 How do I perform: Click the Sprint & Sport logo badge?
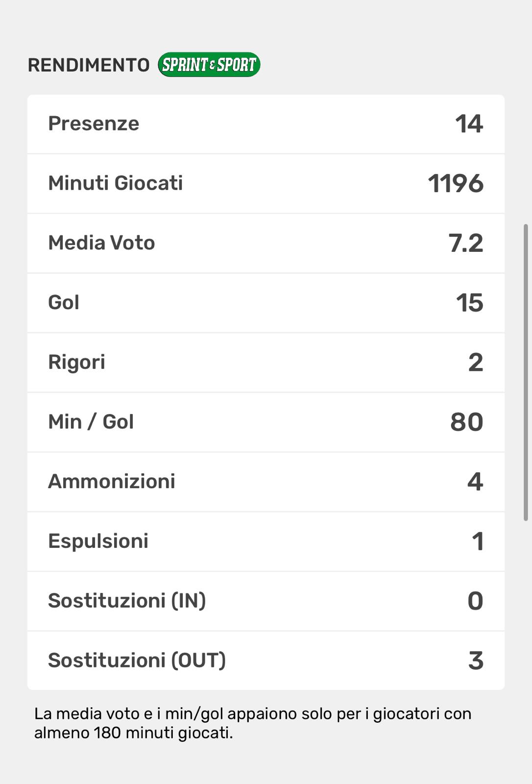(209, 65)
